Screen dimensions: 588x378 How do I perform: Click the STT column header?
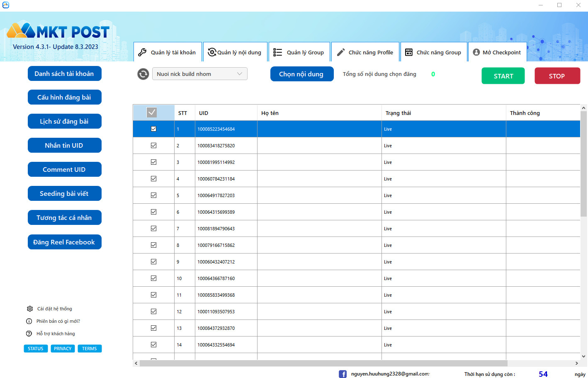point(185,113)
